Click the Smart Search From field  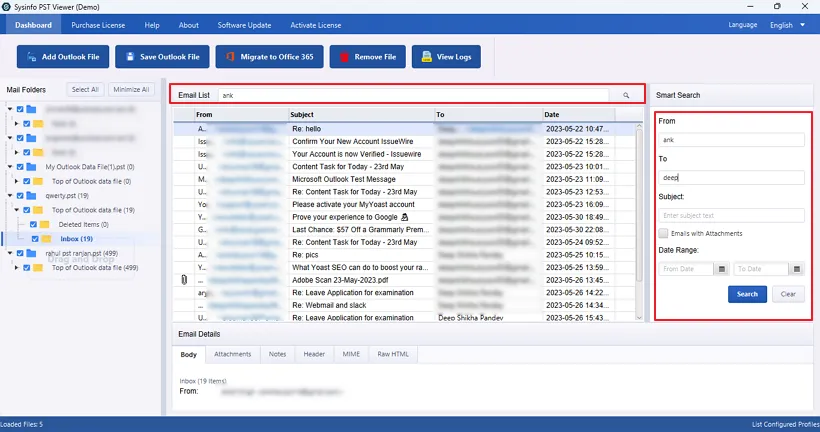pyautogui.click(x=731, y=140)
